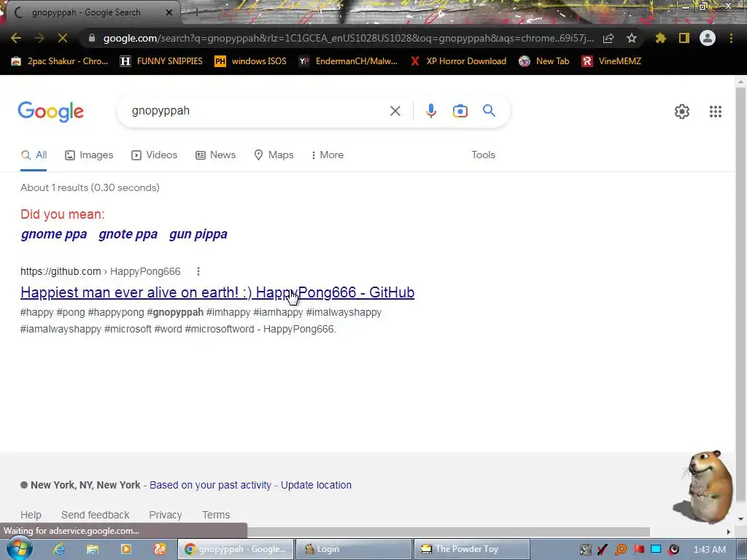
Task: Open Windows Explorer from the taskbar
Action: [x=93, y=549]
